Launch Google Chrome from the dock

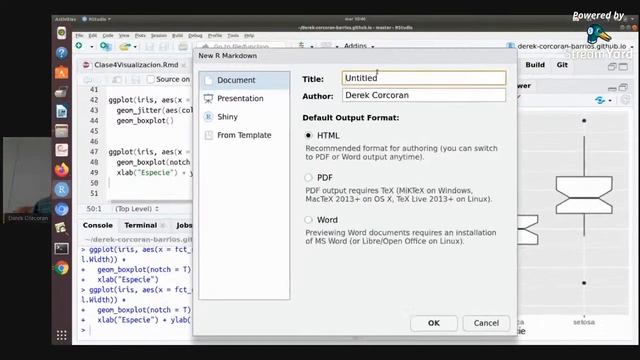pyautogui.click(x=62, y=268)
